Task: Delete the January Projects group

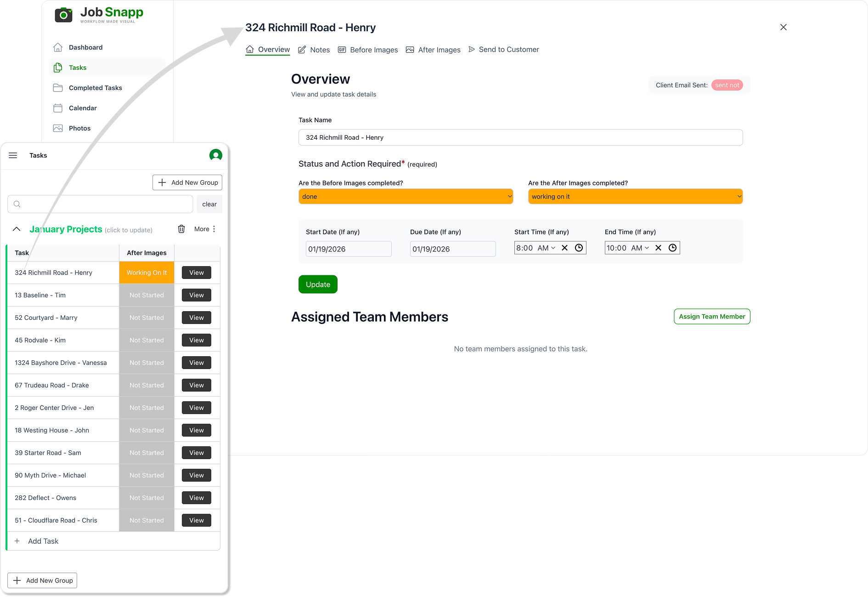Action: [181, 228]
